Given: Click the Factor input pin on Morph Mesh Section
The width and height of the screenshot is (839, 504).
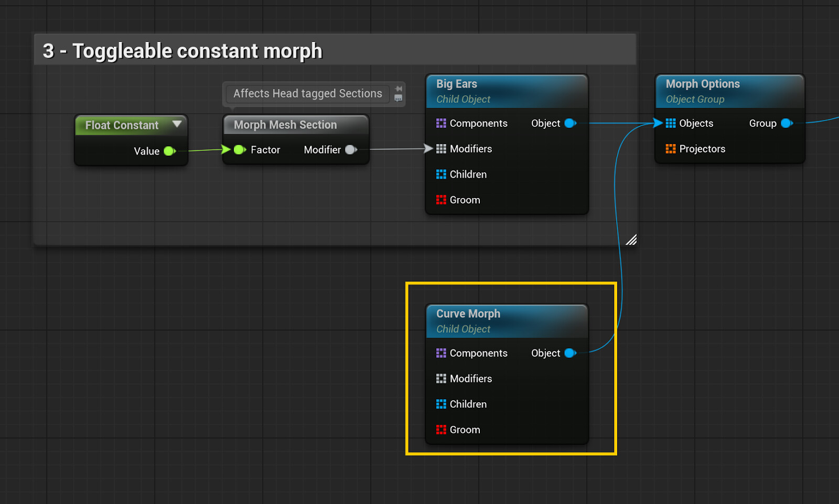Looking at the screenshot, I should click(x=240, y=150).
